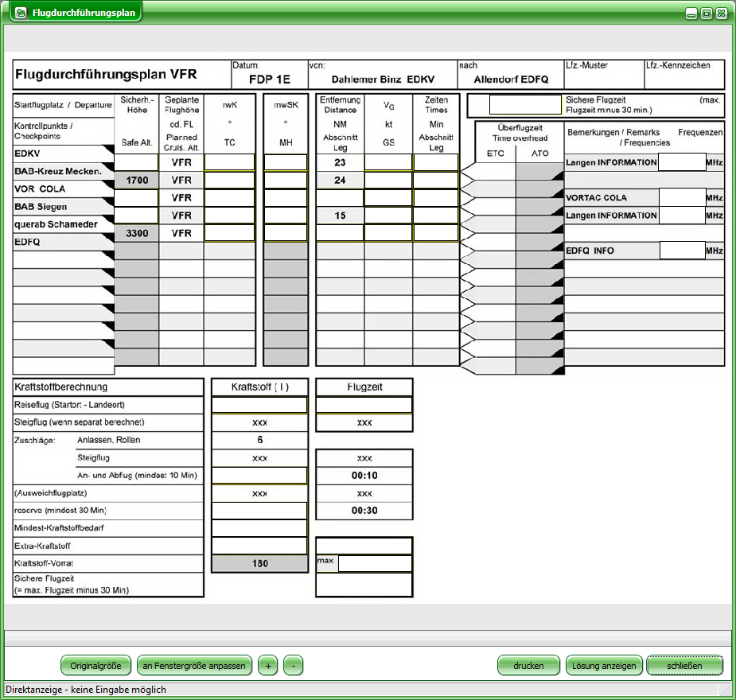Viewport: 736px width, 700px height.
Task: Click the frequency field beside VORTAC COLA
Action: (682, 197)
